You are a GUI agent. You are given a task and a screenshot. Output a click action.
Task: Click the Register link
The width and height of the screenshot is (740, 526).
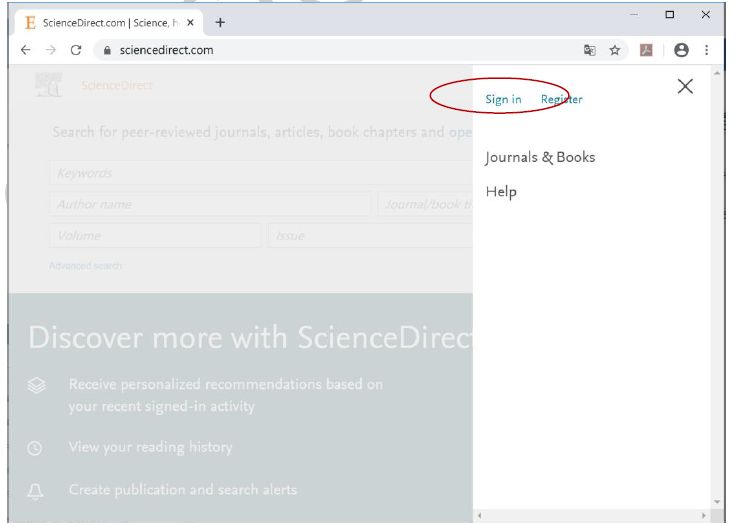562,100
